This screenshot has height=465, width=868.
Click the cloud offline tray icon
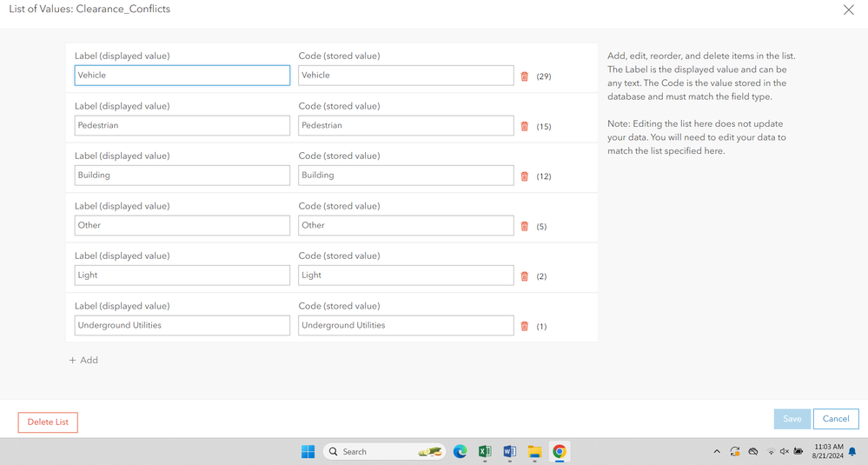[x=752, y=452]
